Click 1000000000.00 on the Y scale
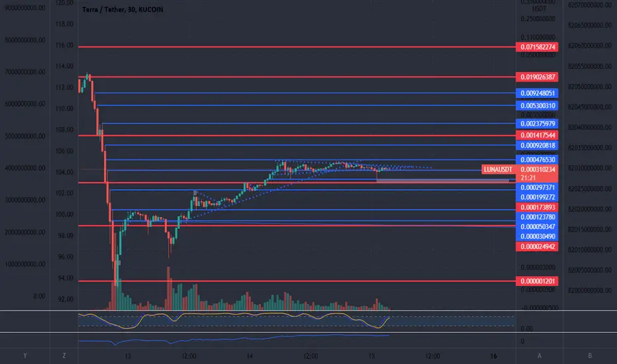 click(x=24, y=264)
